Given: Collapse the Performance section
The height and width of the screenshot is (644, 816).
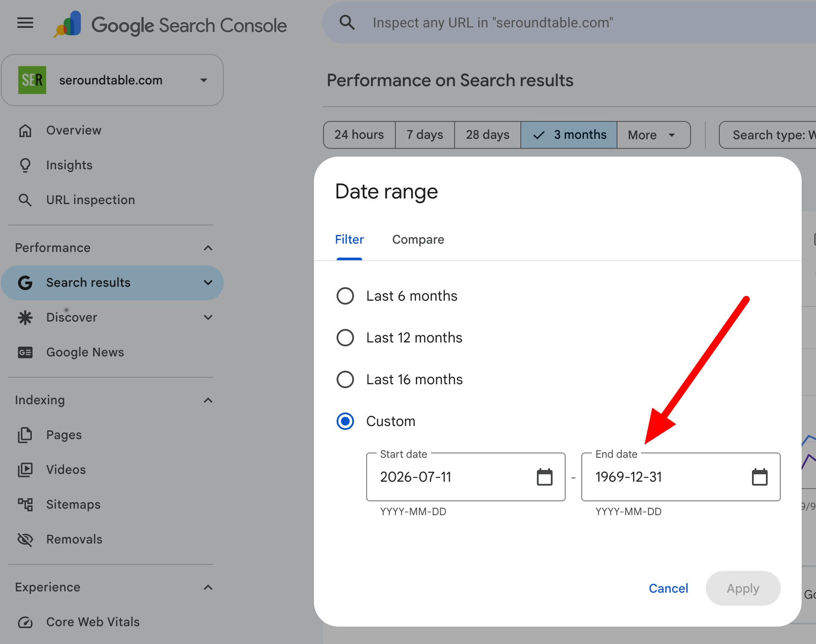Looking at the screenshot, I should (208, 248).
